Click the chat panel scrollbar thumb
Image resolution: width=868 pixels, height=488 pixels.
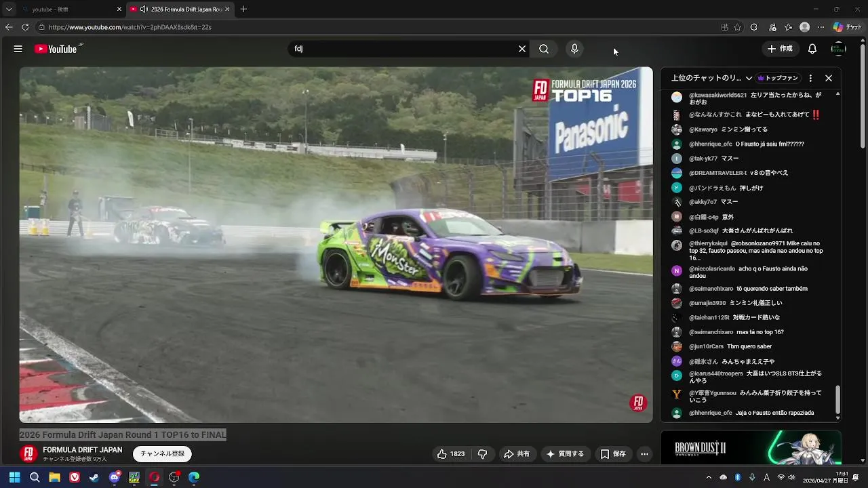pyautogui.click(x=837, y=399)
